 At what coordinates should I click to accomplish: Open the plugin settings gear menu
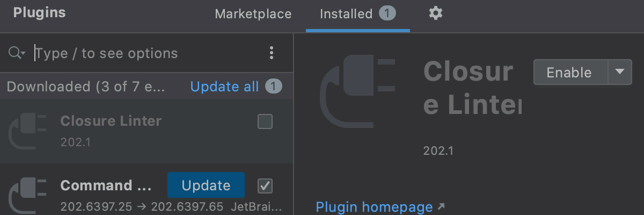(x=436, y=13)
